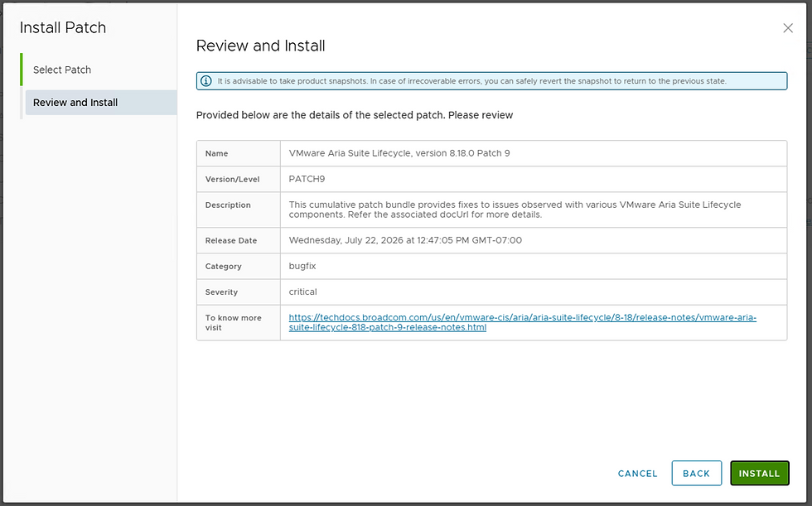This screenshot has height=506, width=812.
Task: Click the 'bugfix' category value
Action: pyautogui.click(x=302, y=266)
